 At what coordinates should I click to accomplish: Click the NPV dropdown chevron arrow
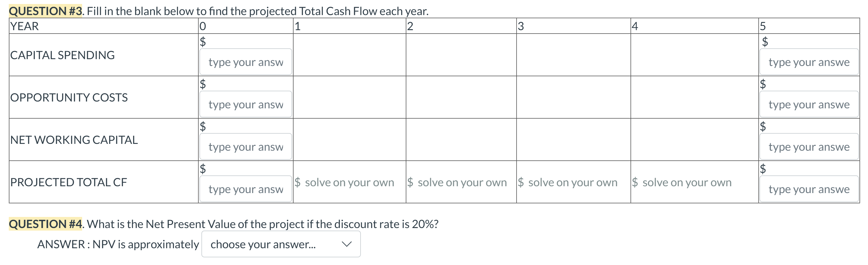[x=346, y=244]
